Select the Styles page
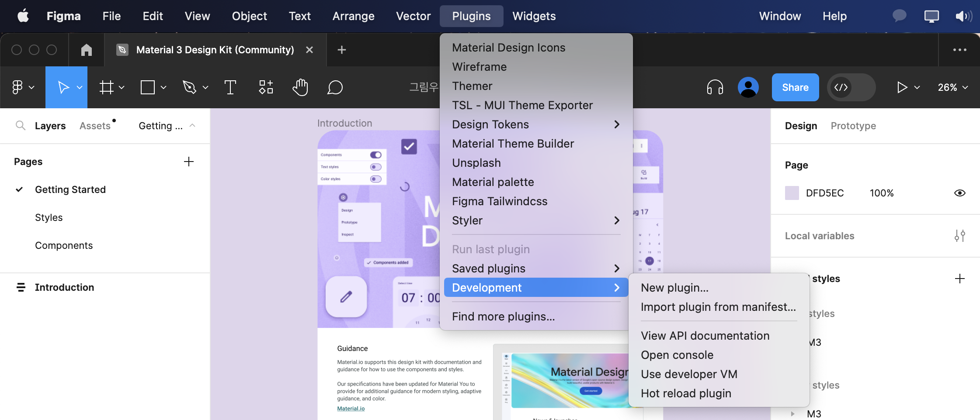Screen dimensions: 980x420 [49, 217]
